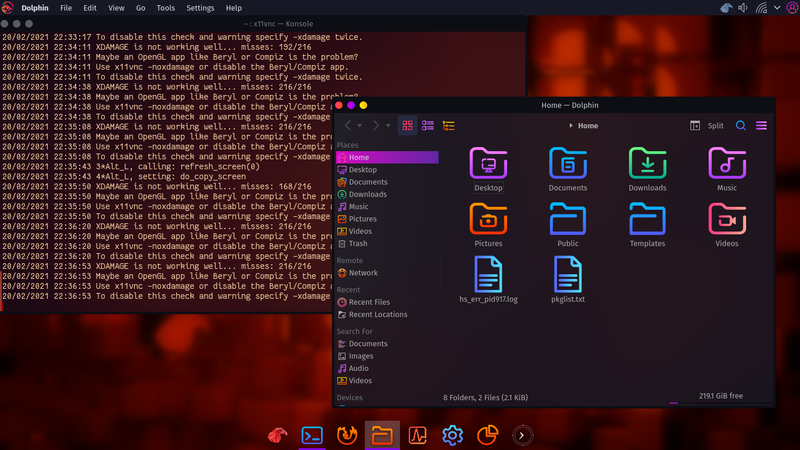Open the Settings menu in the menu bar
800x450 pixels.
pyautogui.click(x=200, y=8)
